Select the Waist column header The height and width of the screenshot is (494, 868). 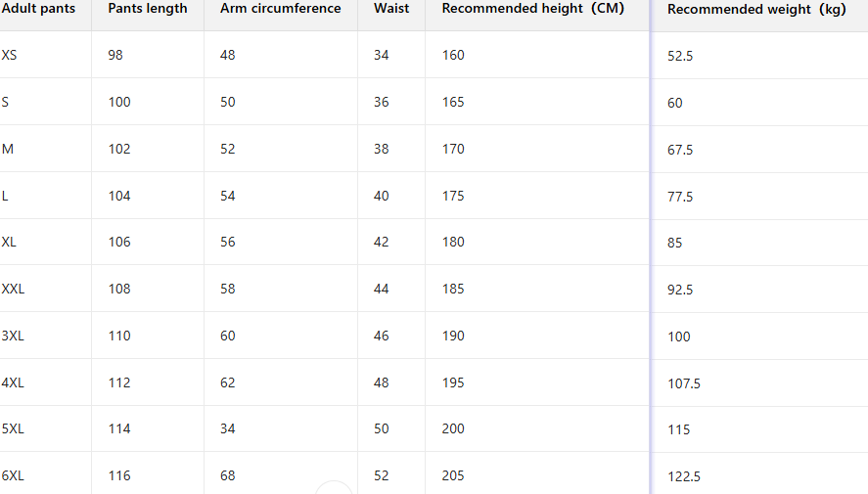tap(391, 9)
